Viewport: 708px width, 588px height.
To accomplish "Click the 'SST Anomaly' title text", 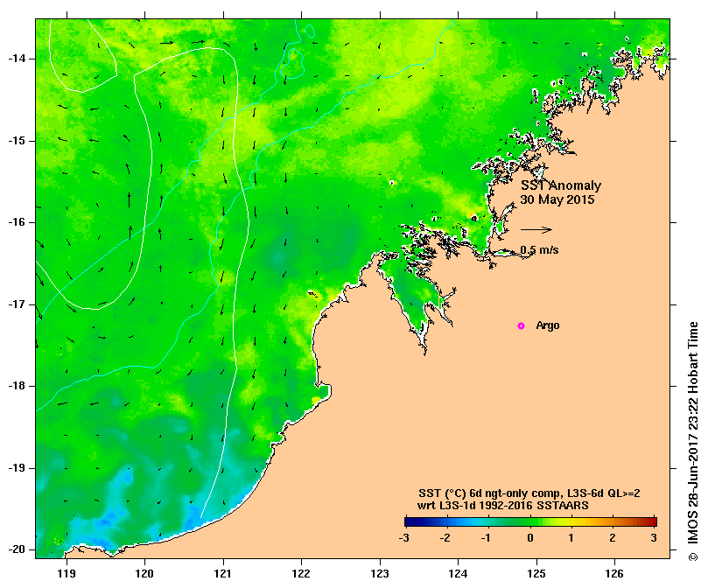I will (561, 185).
